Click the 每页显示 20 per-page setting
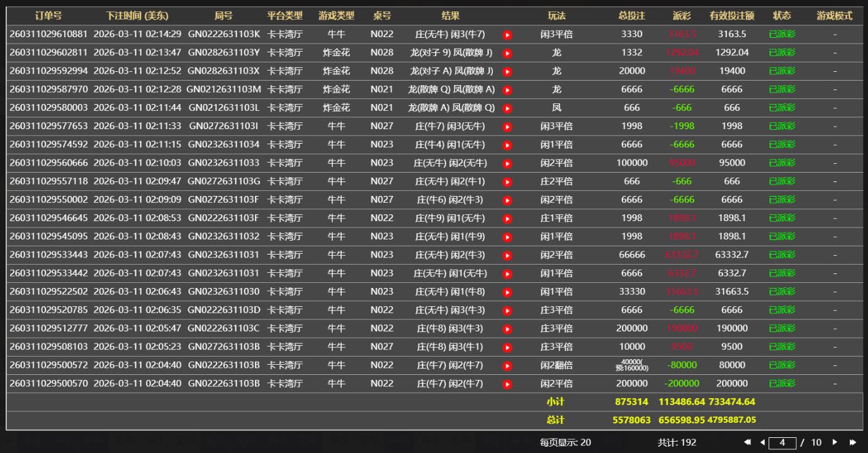 pyautogui.click(x=565, y=442)
